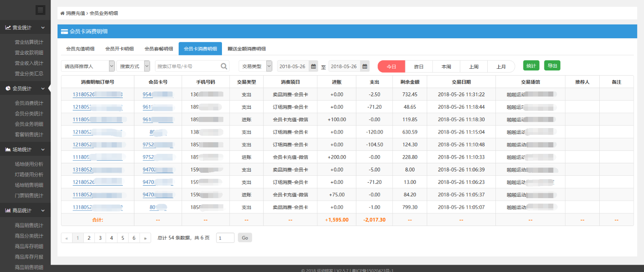Screen dimensions: 644x272
Task: Open order link in 11:31:22 row
Action: click(x=97, y=95)
